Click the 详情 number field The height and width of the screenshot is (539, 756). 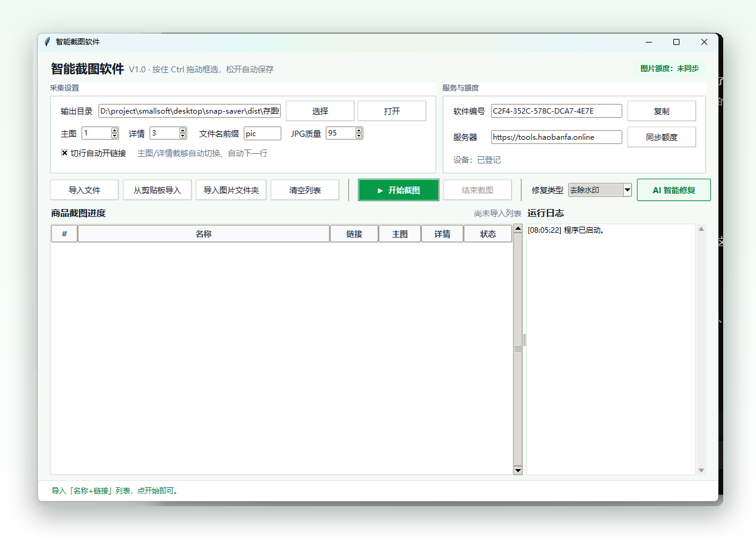(165, 133)
